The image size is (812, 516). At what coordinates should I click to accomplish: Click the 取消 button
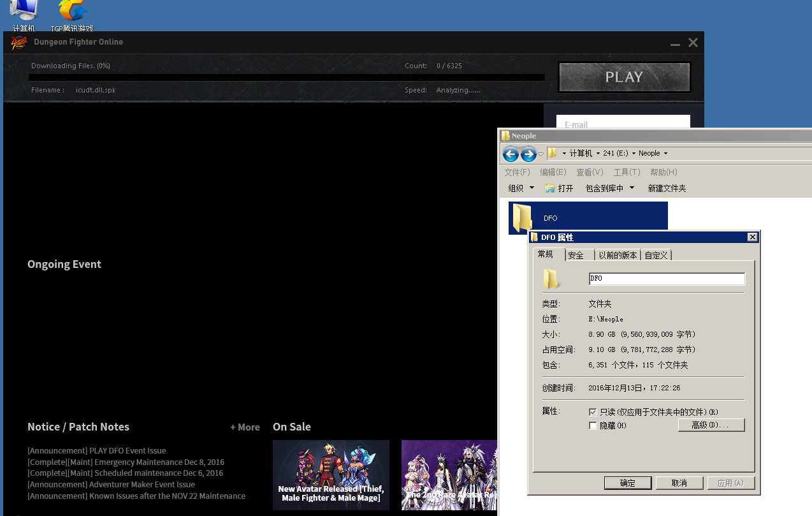click(679, 483)
